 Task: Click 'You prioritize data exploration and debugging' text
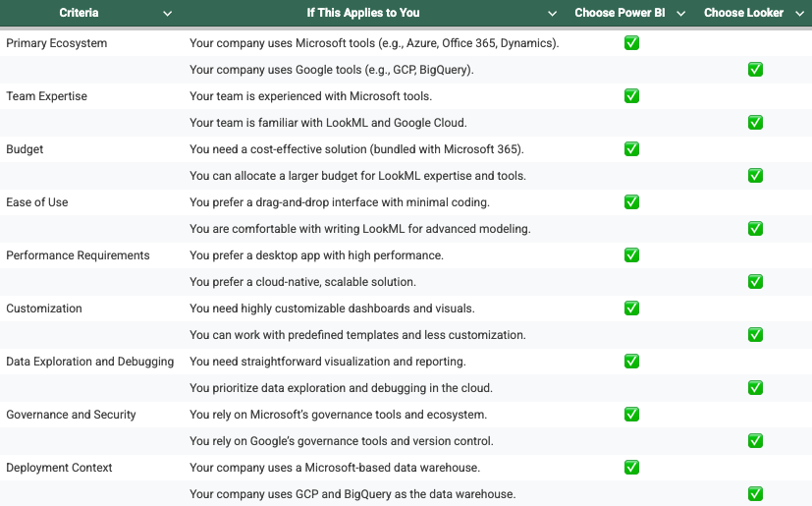[342, 388]
